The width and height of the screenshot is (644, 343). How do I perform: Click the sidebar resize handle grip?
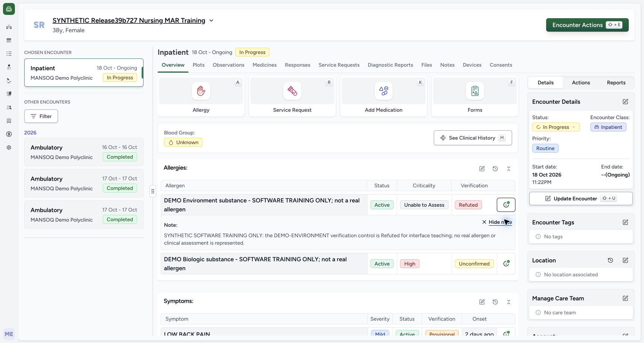[x=153, y=191]
